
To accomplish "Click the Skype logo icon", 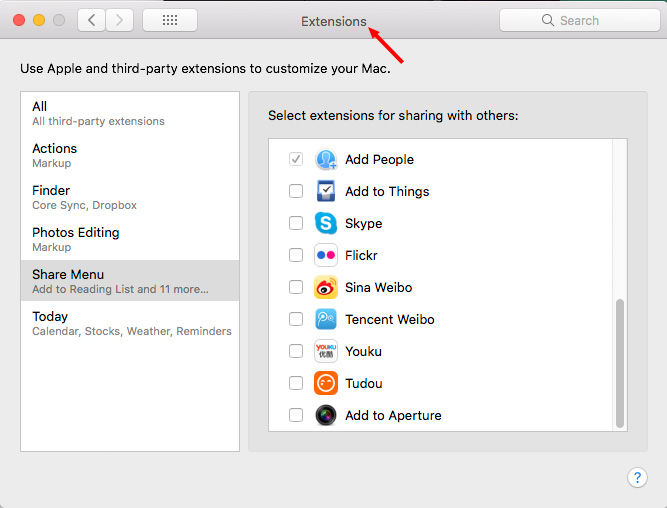I will click(326, 223).
